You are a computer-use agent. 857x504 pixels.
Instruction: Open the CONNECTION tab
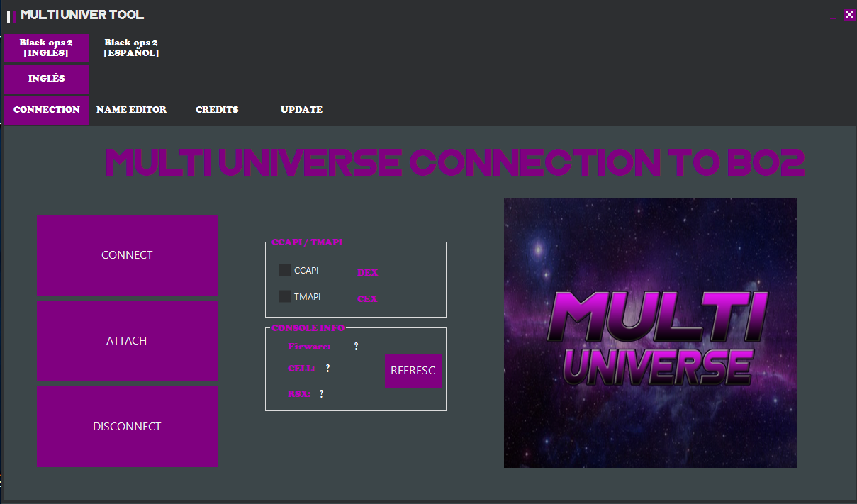click(47, 110)
